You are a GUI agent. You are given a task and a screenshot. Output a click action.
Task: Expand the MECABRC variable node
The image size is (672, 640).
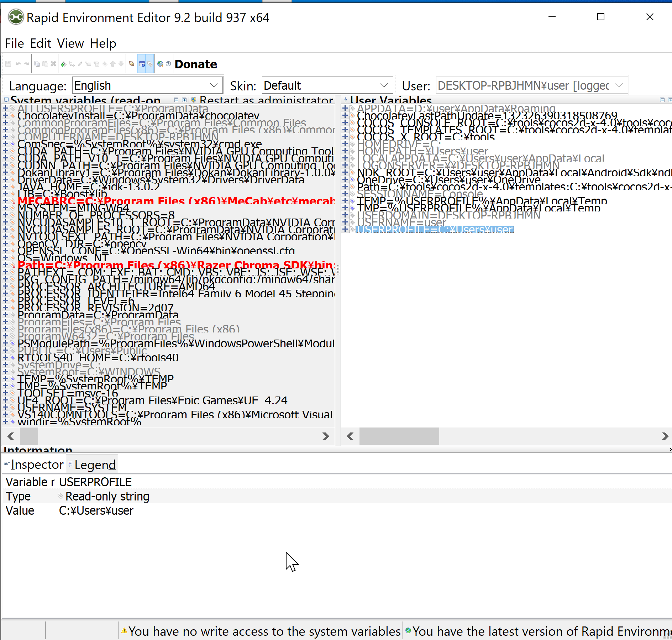click(x=5, y=201)
